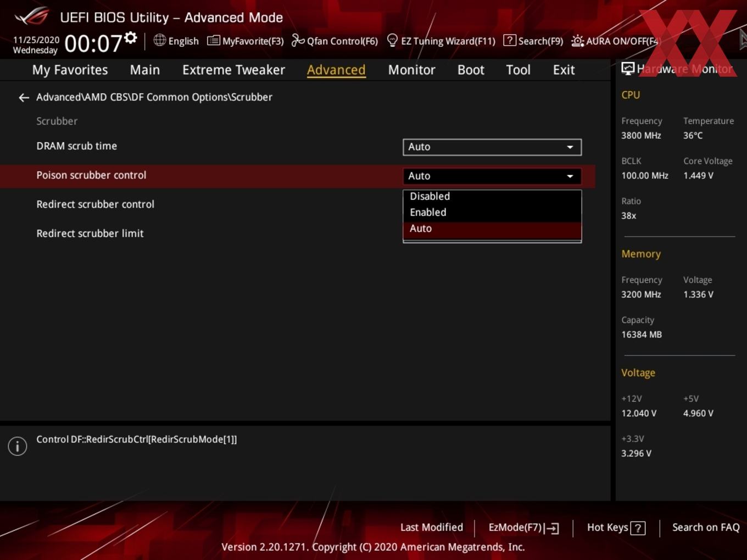Select the DRAM scrub time label

(76, 146)
